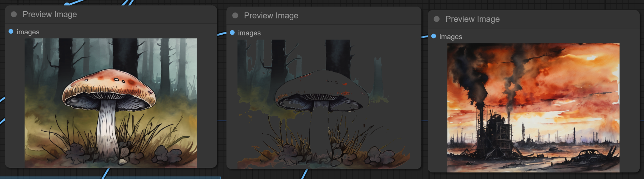Click images input port on dark mushroom node
The width and height of the screenshot is (644, 179).
232,33
